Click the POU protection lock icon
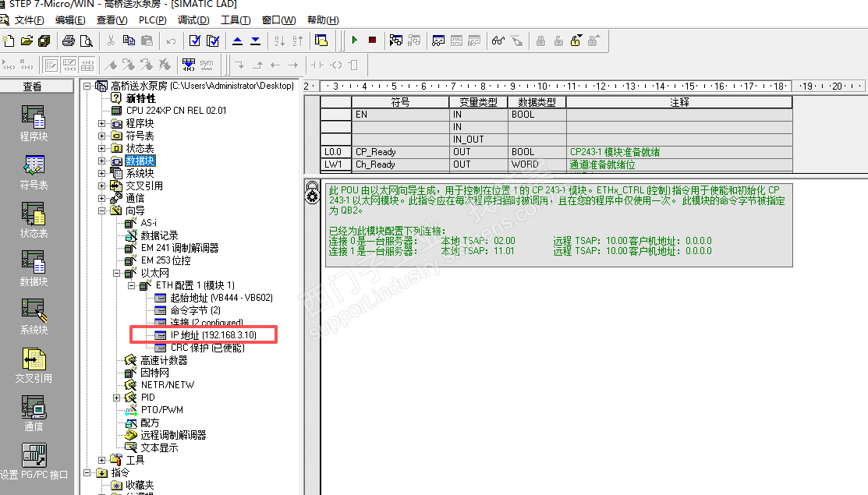The image size is (868, 495). pyautogui.click(x=312, y=193)
